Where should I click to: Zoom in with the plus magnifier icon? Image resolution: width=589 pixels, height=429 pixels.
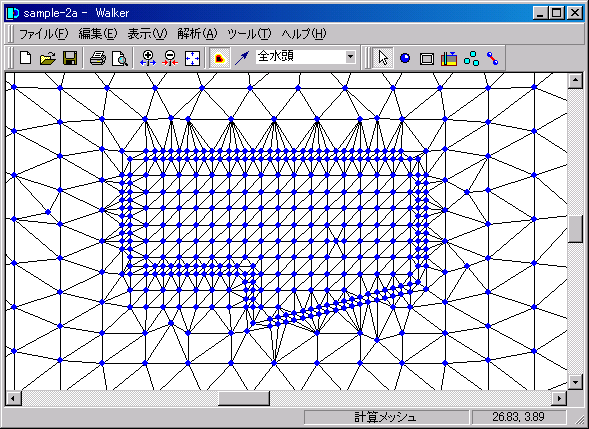tap(148, 58)
